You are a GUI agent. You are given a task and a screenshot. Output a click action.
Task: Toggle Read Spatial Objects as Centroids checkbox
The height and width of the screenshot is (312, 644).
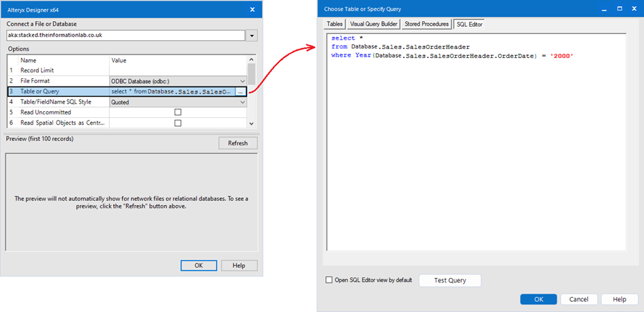tap(178, 123)
